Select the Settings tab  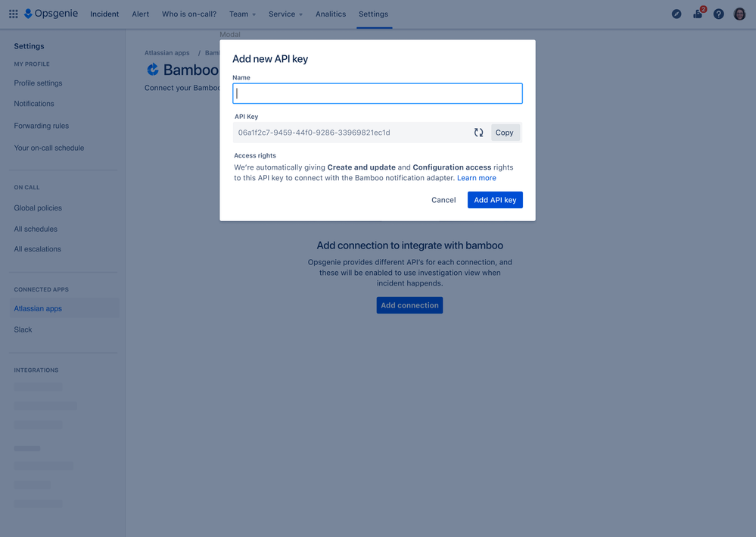(373, 14)
